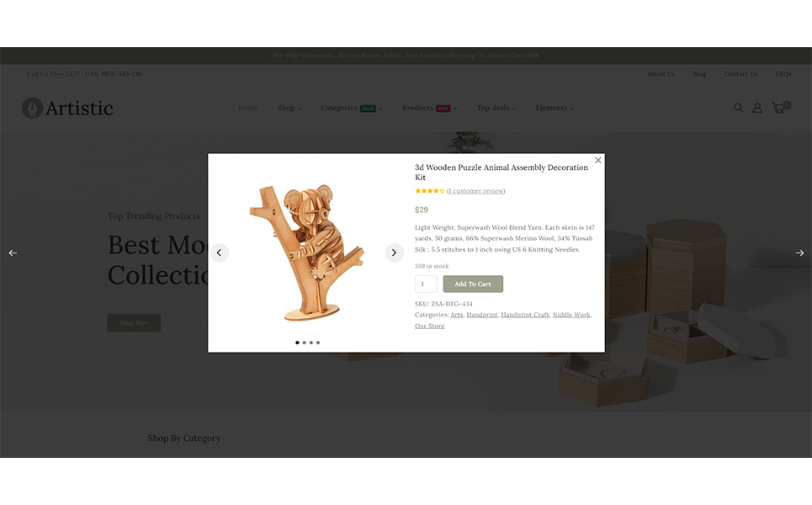The width and height of the screenshot is (812, 505).
Task: Show previous product image in popup
Action: (220, 252)
